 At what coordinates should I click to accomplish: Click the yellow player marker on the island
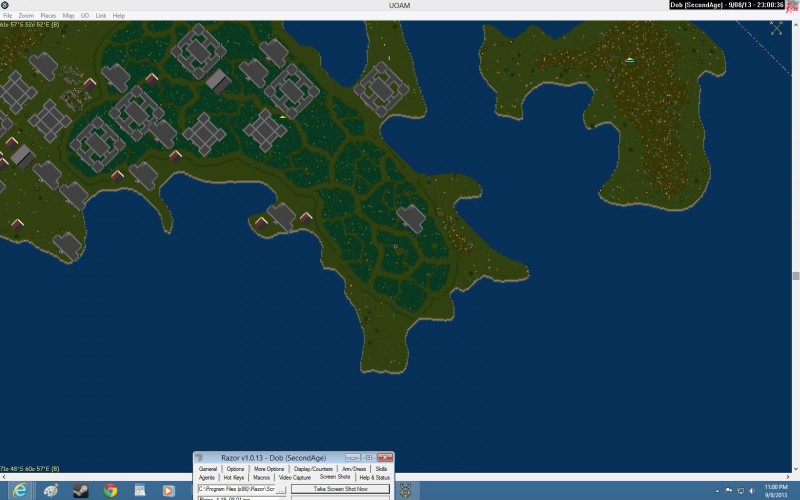[x=630, y=60]
